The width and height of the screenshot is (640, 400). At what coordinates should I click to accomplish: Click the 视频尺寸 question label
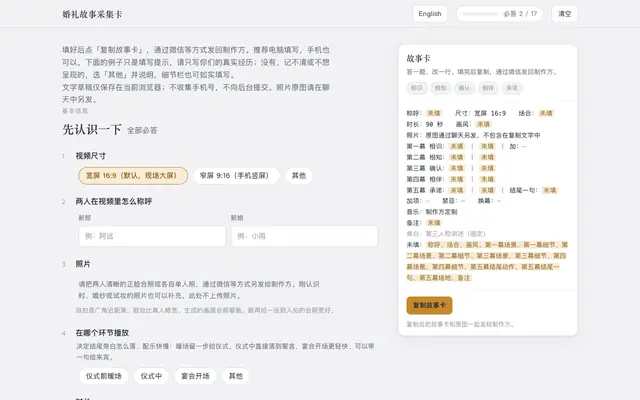click(91, 156)
